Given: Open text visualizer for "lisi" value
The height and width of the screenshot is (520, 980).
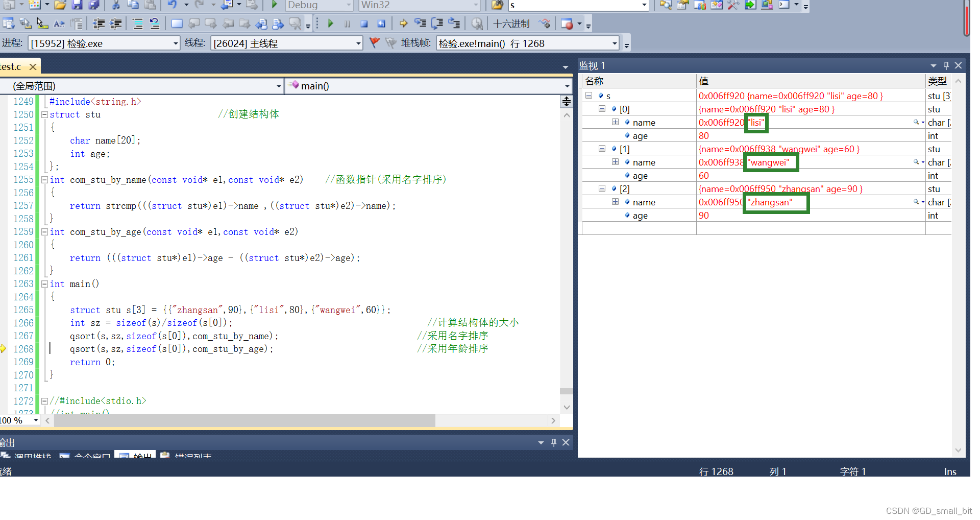Looking at the screenshot, I should 916,122.
